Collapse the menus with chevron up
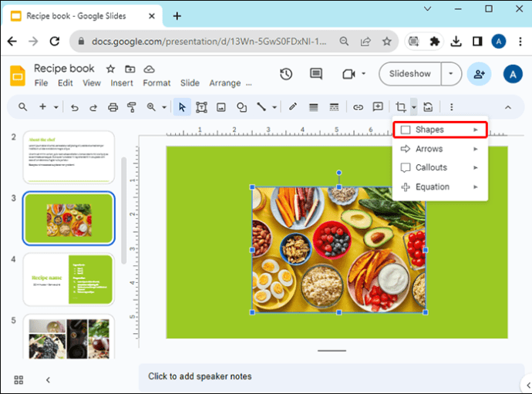Image resolution: width=532 pixels, height=394 pixels. pos(508,108)
